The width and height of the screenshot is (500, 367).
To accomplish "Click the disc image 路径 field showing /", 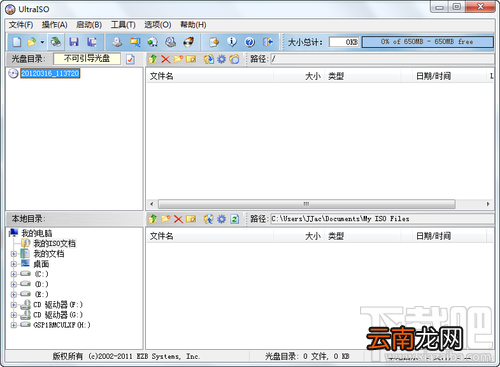I will click(x=382, y=59).
